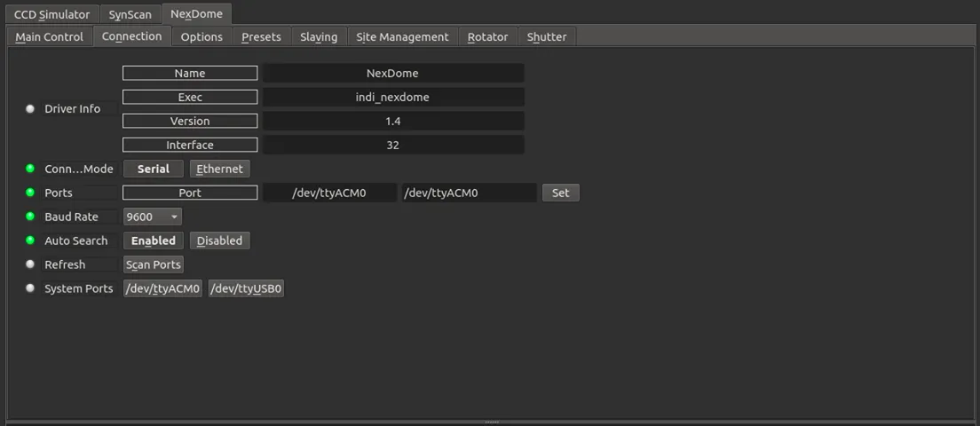Image resolution: width=980 pixels, height=426 pixels.
Task: Open the SynScan device tab
Action: pyautogui.click(x=130, y=13)
